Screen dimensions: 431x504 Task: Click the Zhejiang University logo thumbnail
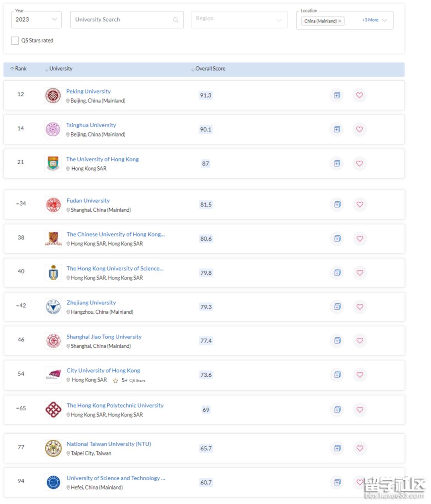[53, 307]
